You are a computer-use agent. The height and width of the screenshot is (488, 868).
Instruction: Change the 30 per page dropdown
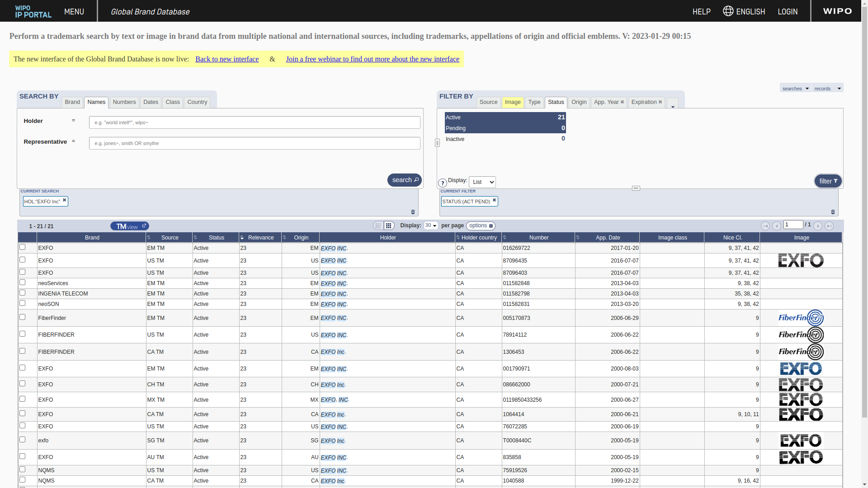pyautogui.click(x=431, y=225)
